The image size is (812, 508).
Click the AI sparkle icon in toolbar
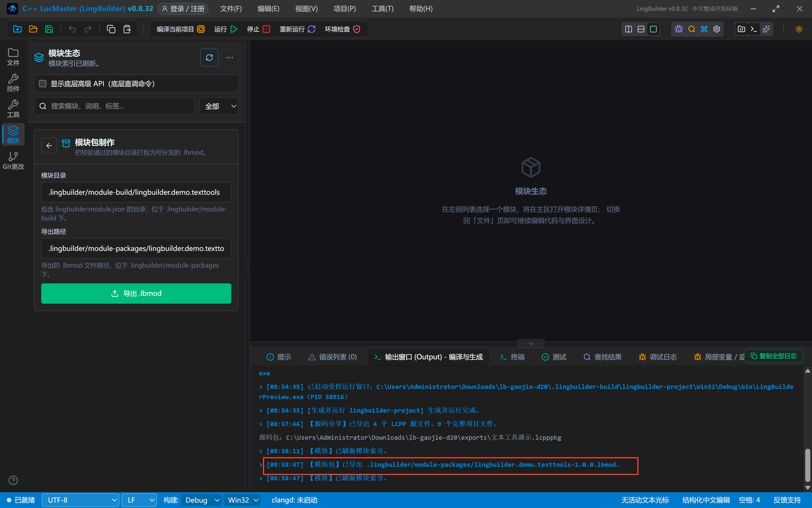click(766, 29)
